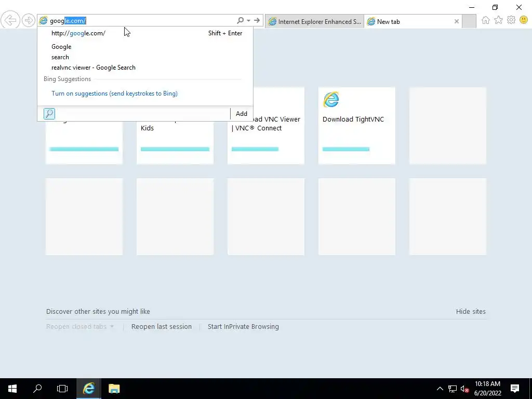Click 'Discover other sites you might like'
The width and height of the screenshot is (532, 399).
[x=98, y=312]
